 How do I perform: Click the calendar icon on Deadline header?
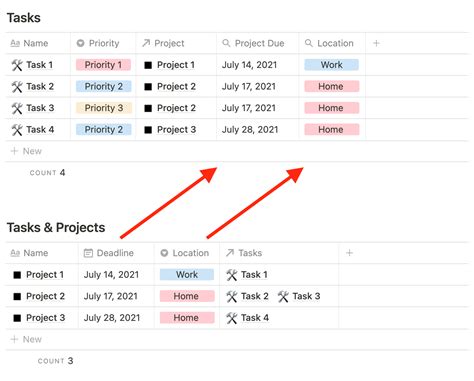tap(88, 253)
